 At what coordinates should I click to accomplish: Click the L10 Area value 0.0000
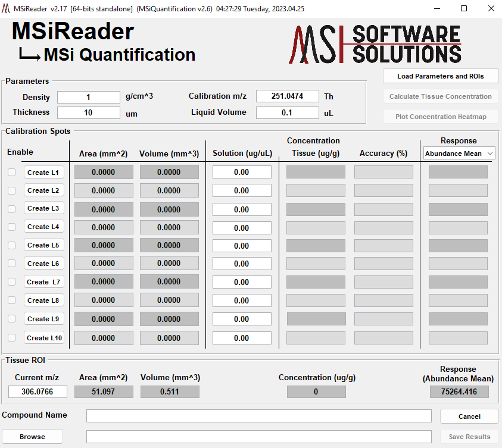pos(104,338)
